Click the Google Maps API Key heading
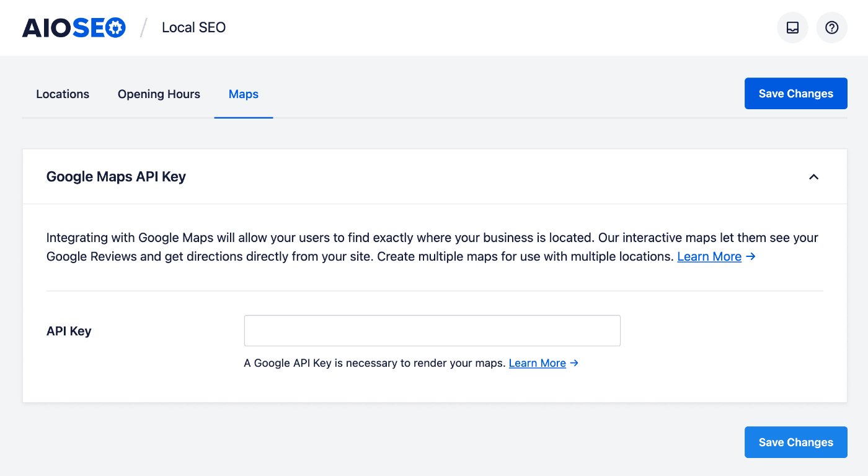This screenshot has height=476, width=868. tap(116, 177)
